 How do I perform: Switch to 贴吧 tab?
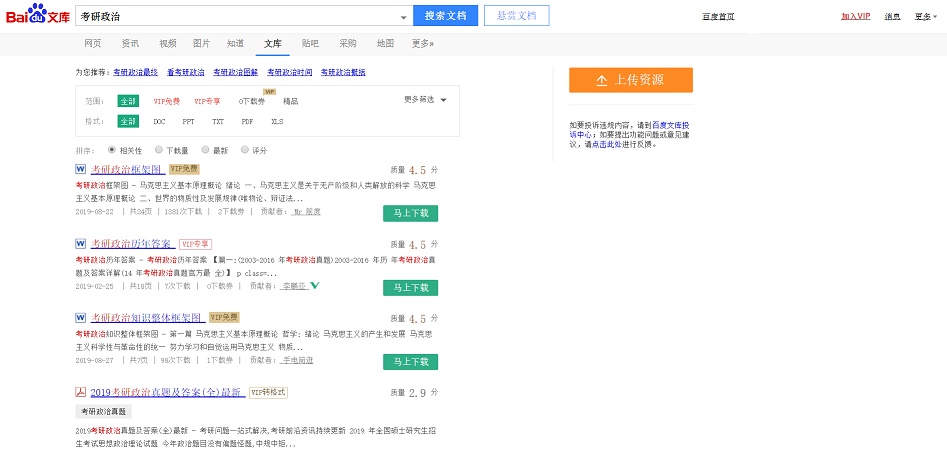click(310, 43)
